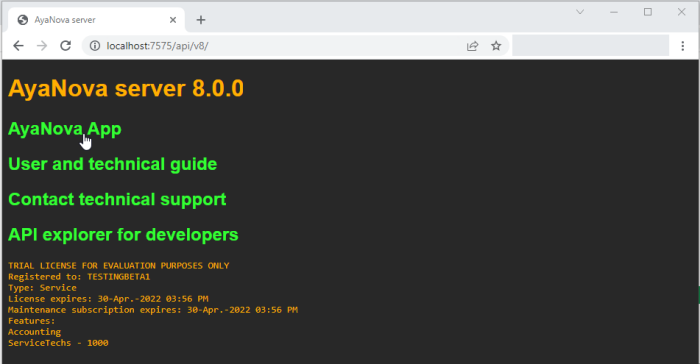The image size is (700, 364).
Task: Open a new tab with plus button
Action: (x=201, y=20)
